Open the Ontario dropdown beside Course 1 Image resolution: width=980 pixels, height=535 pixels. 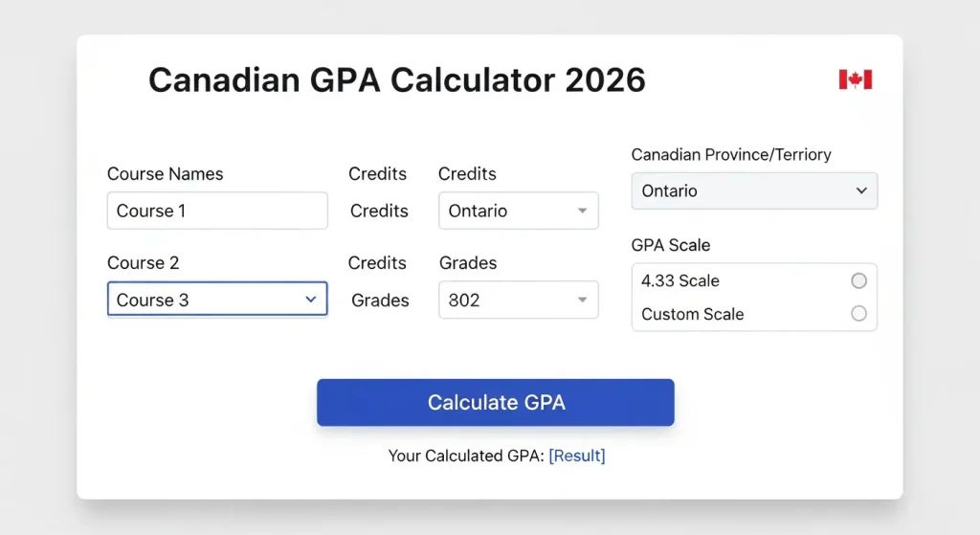[518, 211]
